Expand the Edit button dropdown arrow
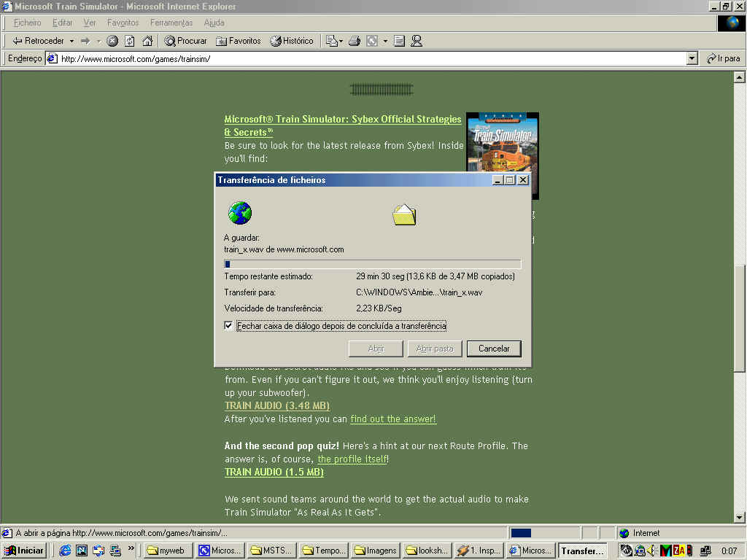The width and height of the screenshot is (747, 560). click(x=385, y=41)
